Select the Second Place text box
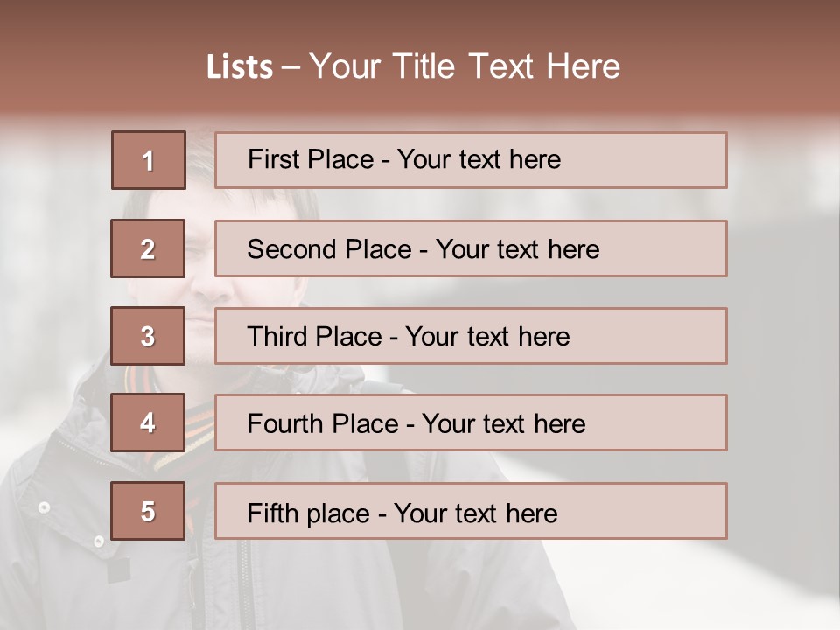Image resolution: width=840 pixels, height=630 pixels. (471, 248)
